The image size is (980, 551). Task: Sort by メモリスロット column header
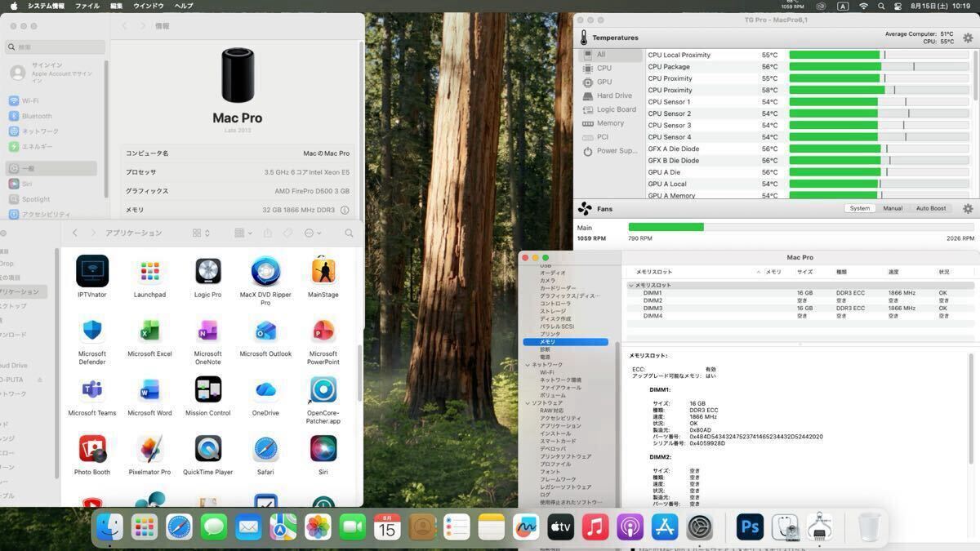pyautogui.click(x=654, y=272)
